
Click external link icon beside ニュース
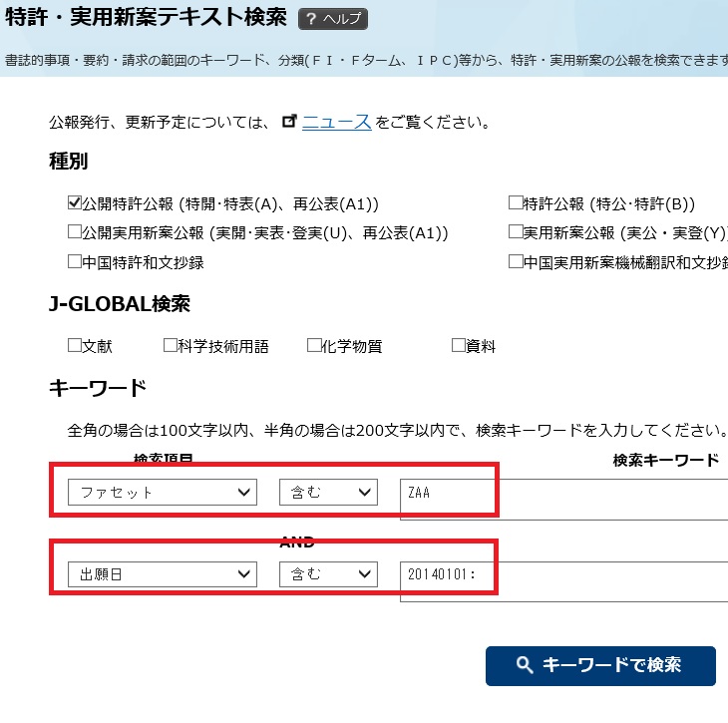(289, 122)
